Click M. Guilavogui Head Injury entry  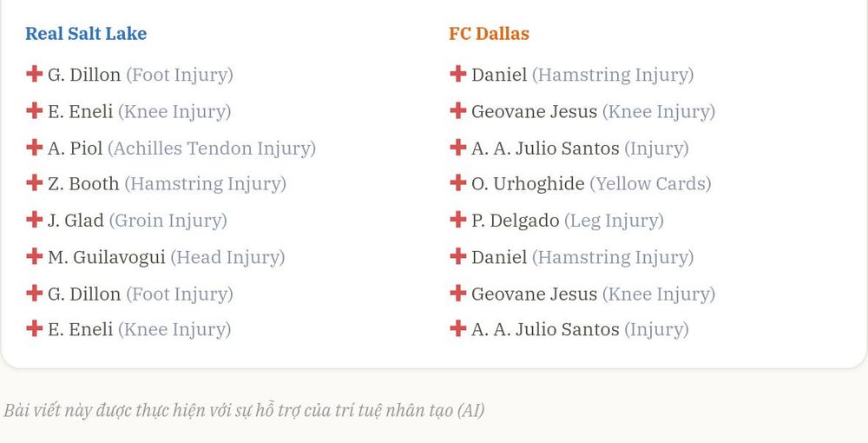155,257
